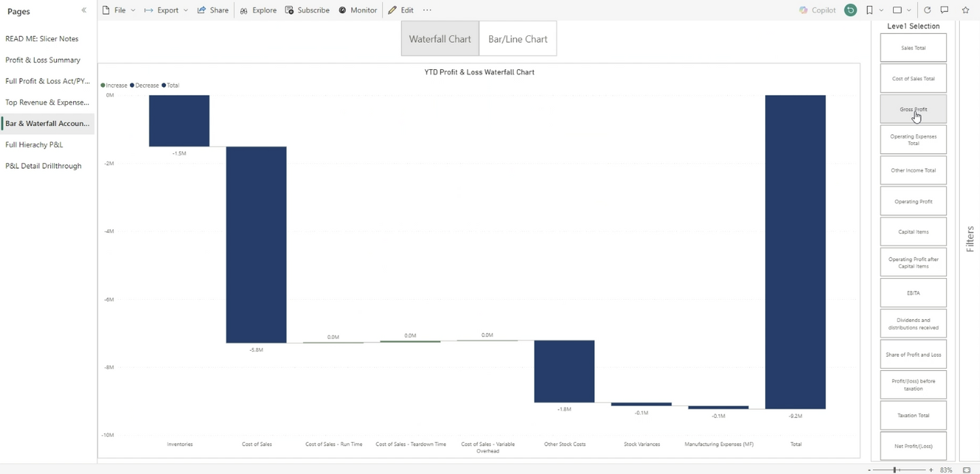Click the Fit to page icon

point(967,469)
